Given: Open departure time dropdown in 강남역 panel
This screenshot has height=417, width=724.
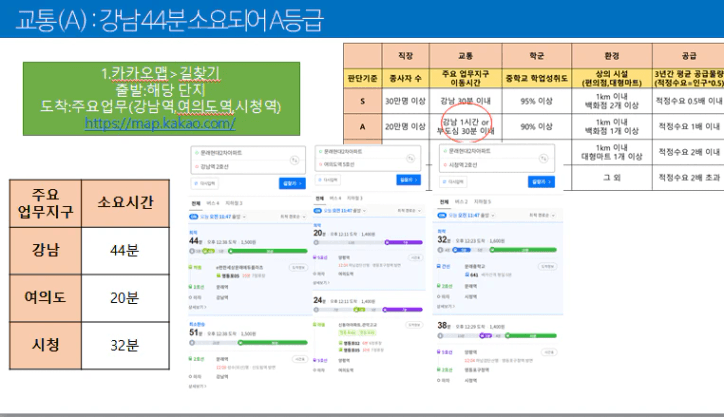Looking at the screenshot, I should coord(223,217).
